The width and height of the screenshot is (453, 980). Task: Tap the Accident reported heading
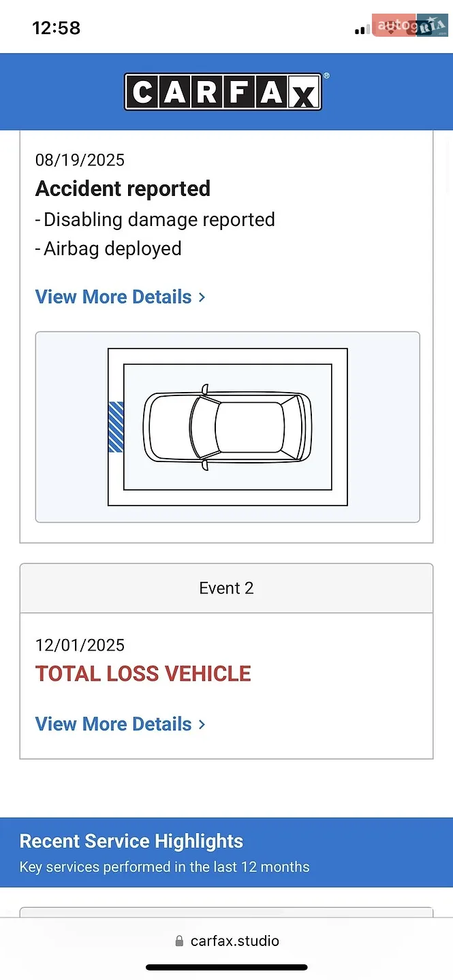click(123, 189)
